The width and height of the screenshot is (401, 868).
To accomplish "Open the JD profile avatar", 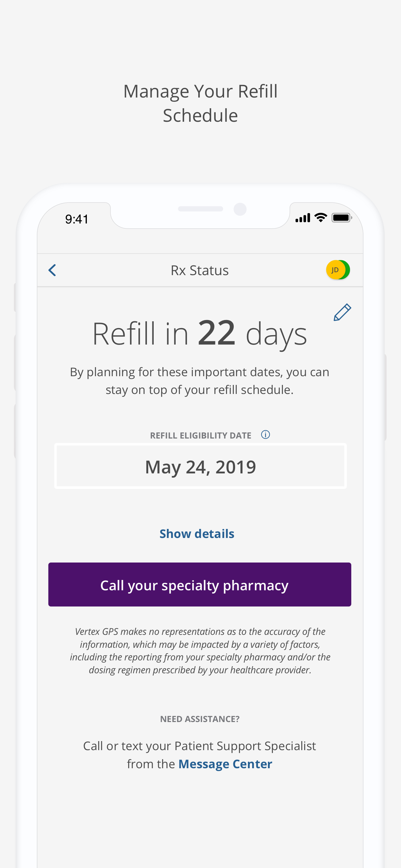I will [338, 270].
